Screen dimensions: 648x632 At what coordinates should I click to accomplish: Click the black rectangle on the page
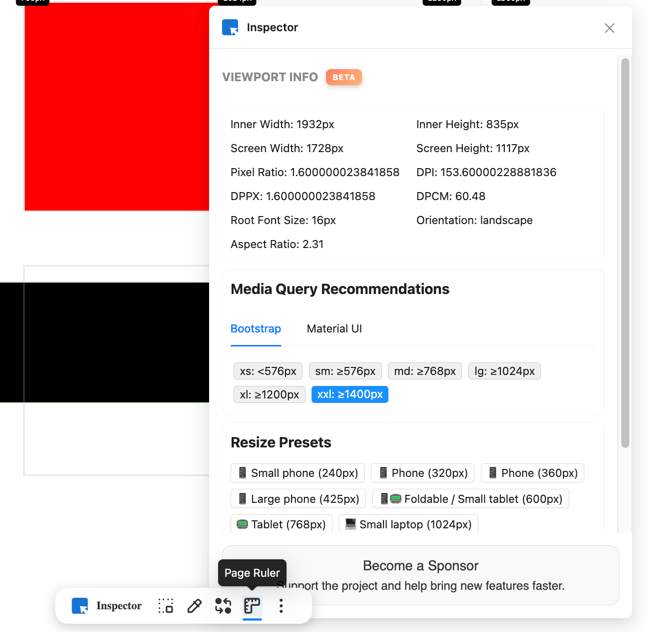pyautogui.click(x=105, y=342)
